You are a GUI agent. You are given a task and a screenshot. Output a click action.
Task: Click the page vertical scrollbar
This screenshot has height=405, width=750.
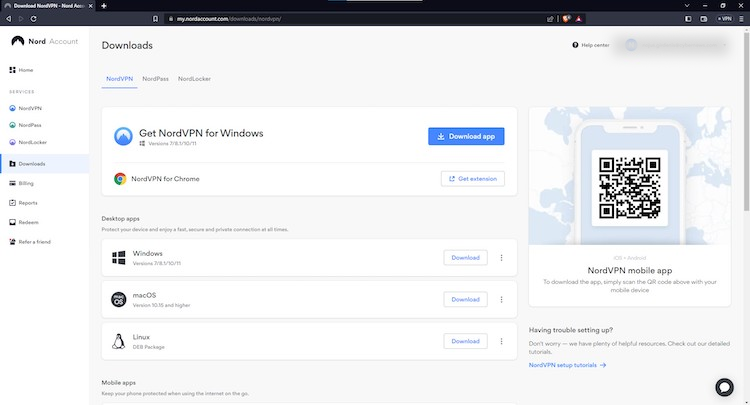[x=746, y=120]
